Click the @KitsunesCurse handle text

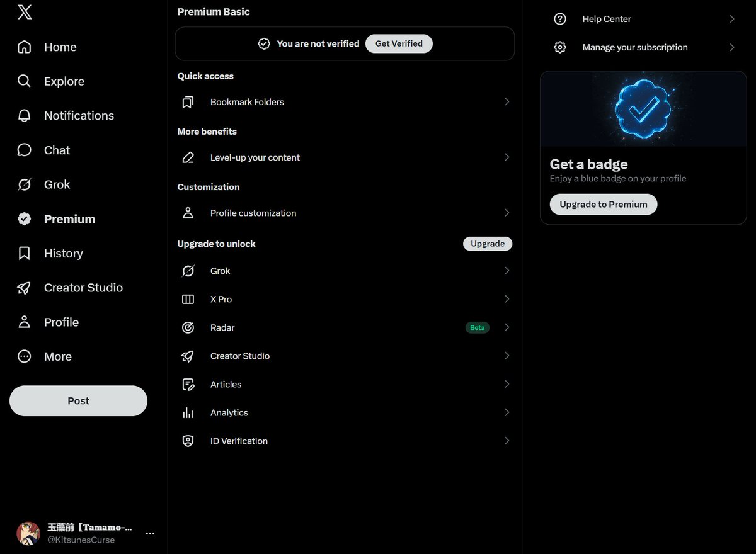[x=81, y=540]
